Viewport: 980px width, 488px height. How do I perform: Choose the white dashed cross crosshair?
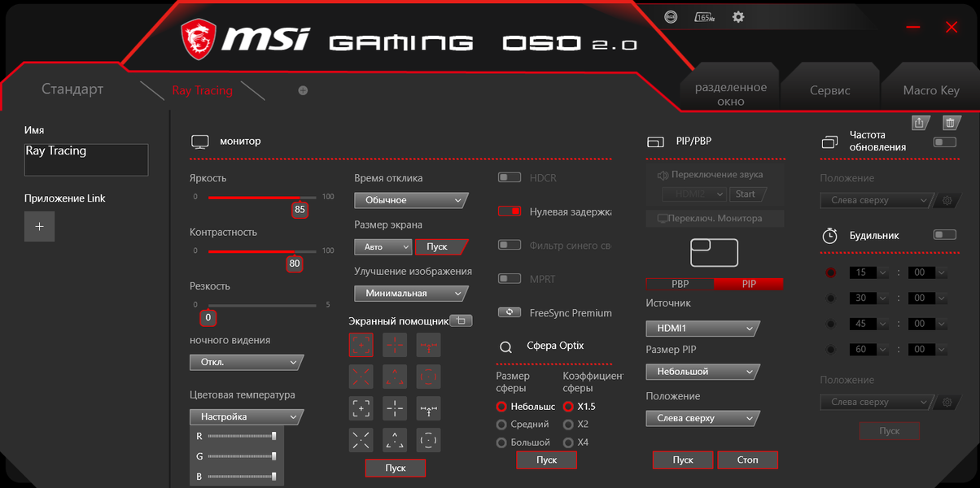(x=395, y=408)
